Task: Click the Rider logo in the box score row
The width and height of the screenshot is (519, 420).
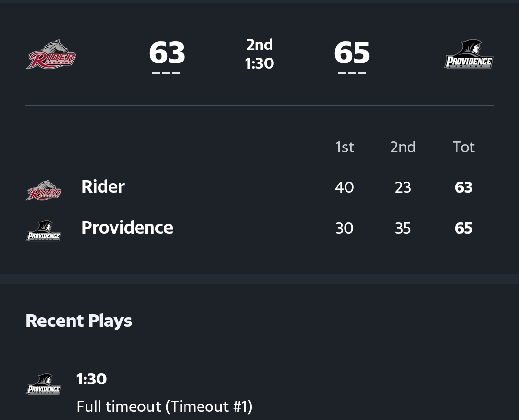Action: 44,190
